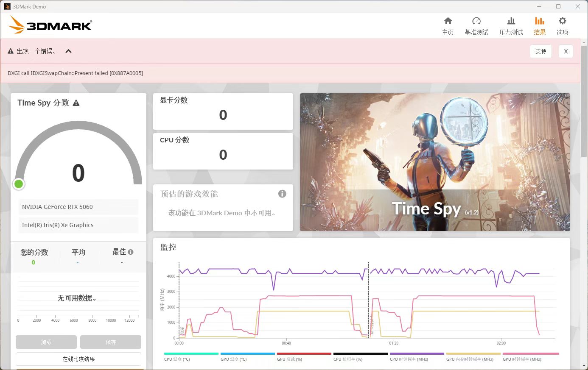
Task: Go to the 主页 home tab
Action: [448, 26]
